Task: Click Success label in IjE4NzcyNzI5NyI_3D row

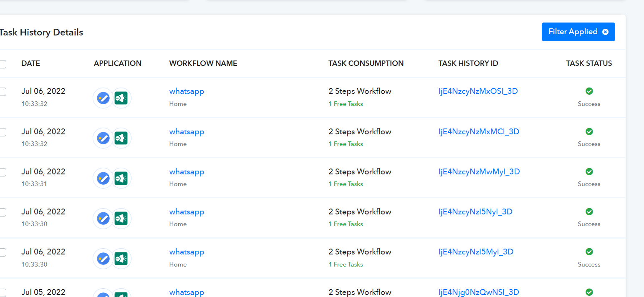Action: tap(589, 224)
